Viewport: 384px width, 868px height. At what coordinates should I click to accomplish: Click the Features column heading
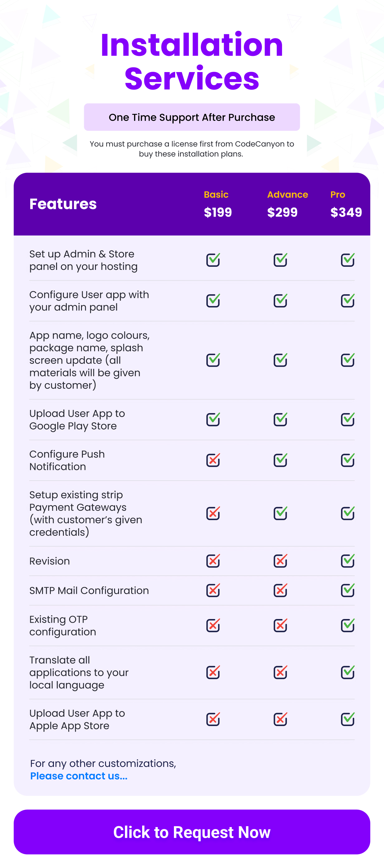click(x=63, y=204)
